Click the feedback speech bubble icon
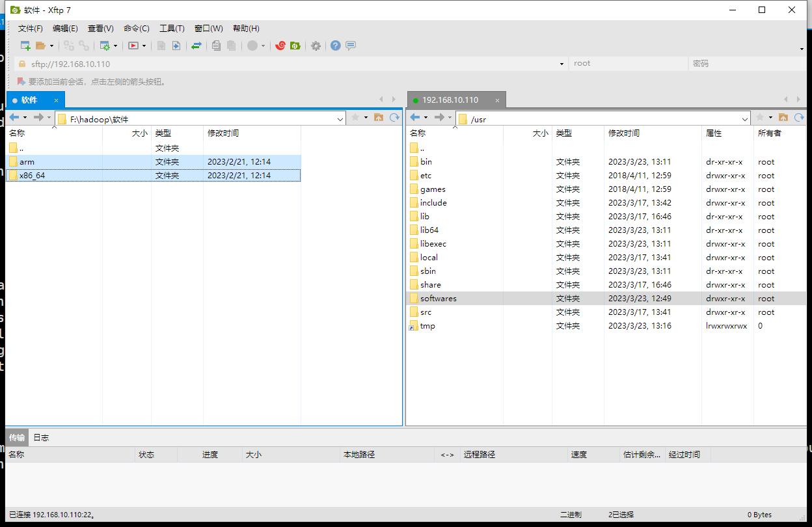The image size is (812, 527). (x=351, y=46)
